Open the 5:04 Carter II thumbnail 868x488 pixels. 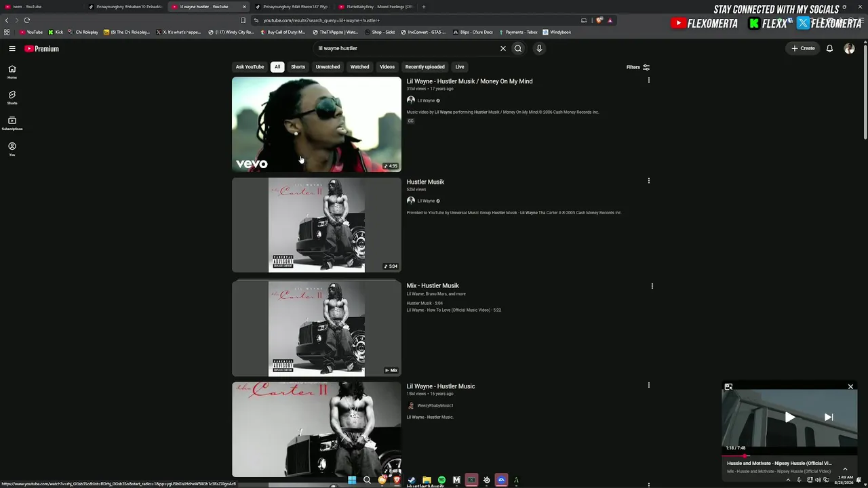(x=317, y=225)
